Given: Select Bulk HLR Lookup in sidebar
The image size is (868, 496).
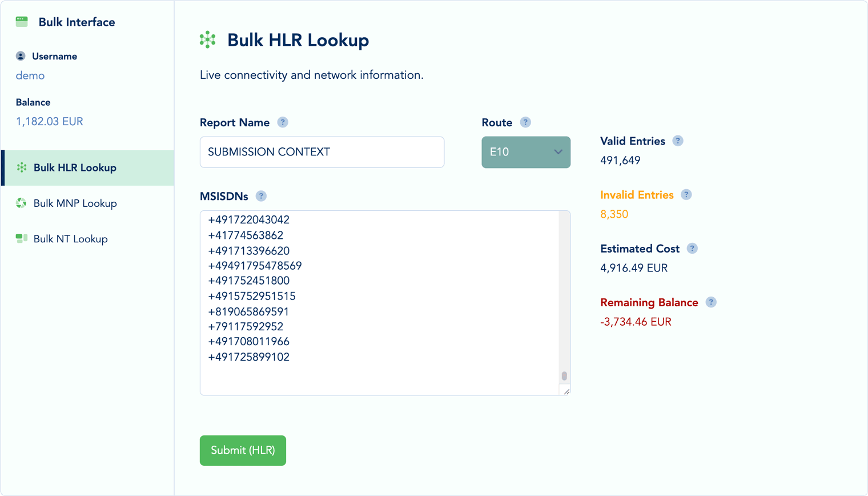Looking at the screenshot, I should pos(75,168).
